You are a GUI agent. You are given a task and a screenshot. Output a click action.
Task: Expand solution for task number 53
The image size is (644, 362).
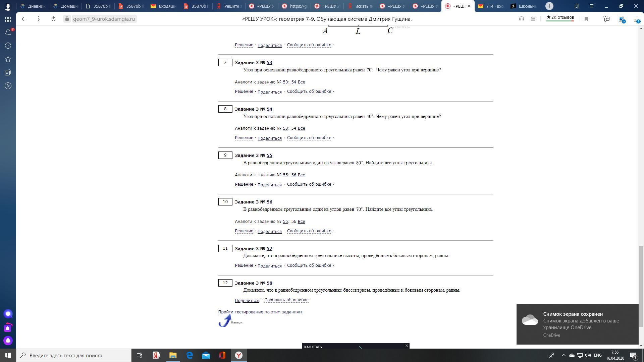tap(244, 92)
